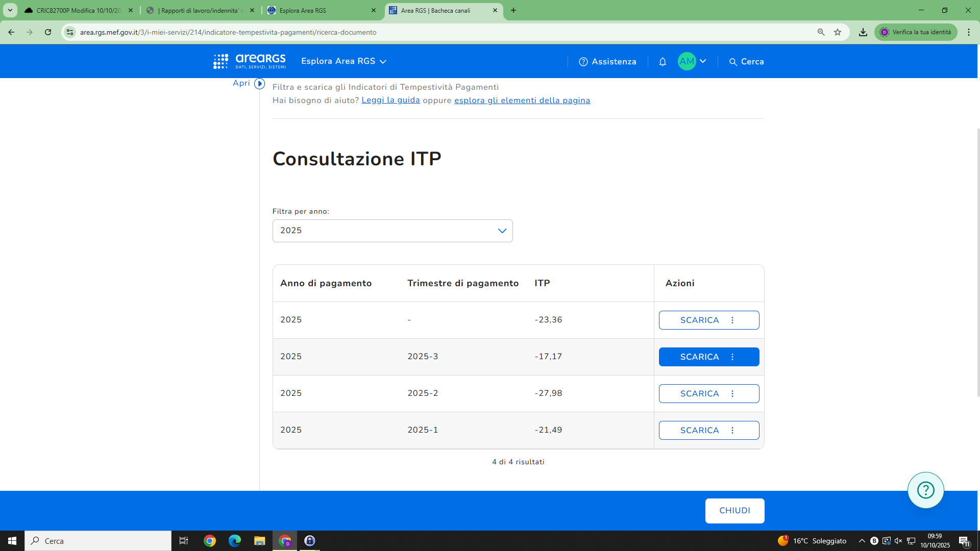980x551 pixels.
Task: Open Microsoft Edge from the taskbar
Action: pos(234,541)
